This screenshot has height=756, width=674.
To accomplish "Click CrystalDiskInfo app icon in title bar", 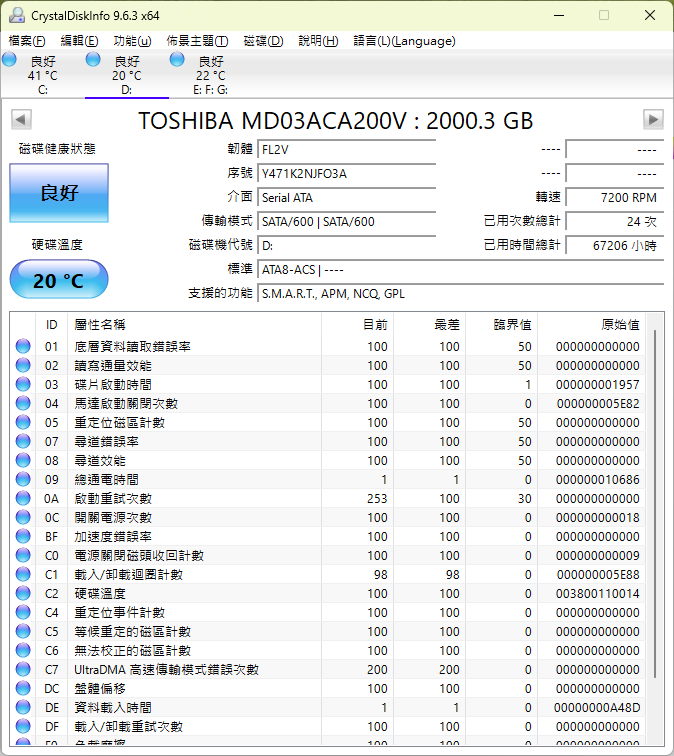I will 16,15.
